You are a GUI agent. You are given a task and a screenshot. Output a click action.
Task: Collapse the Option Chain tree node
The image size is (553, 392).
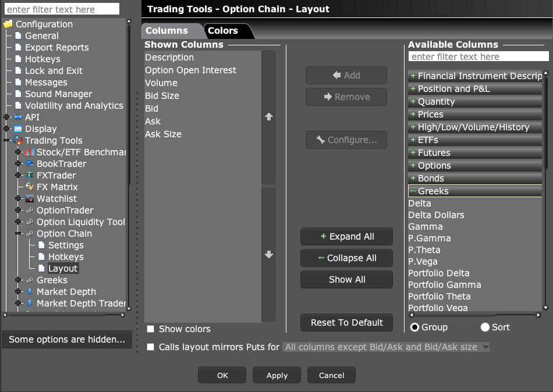click(x=18, y=233)
